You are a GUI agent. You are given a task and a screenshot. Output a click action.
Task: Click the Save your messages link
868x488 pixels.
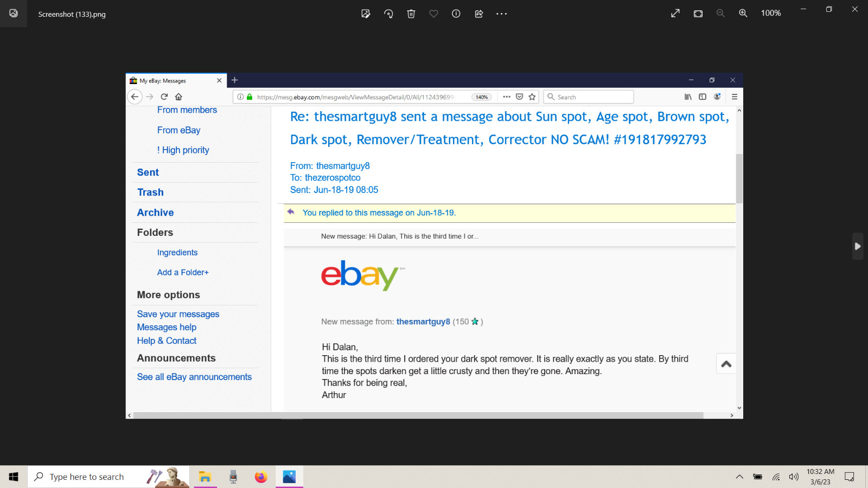(178, 314)
